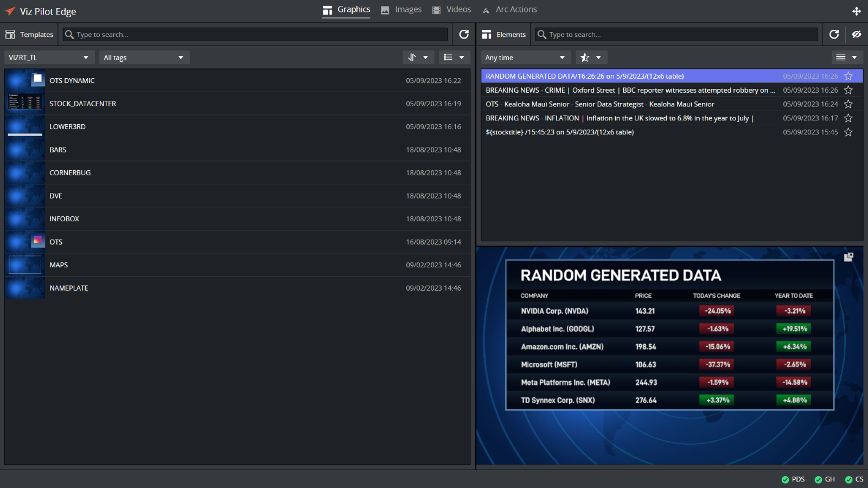Switch to the Videos tab
Screen dimensions: 868x488
pyautogui.click(x=452, y=10)
